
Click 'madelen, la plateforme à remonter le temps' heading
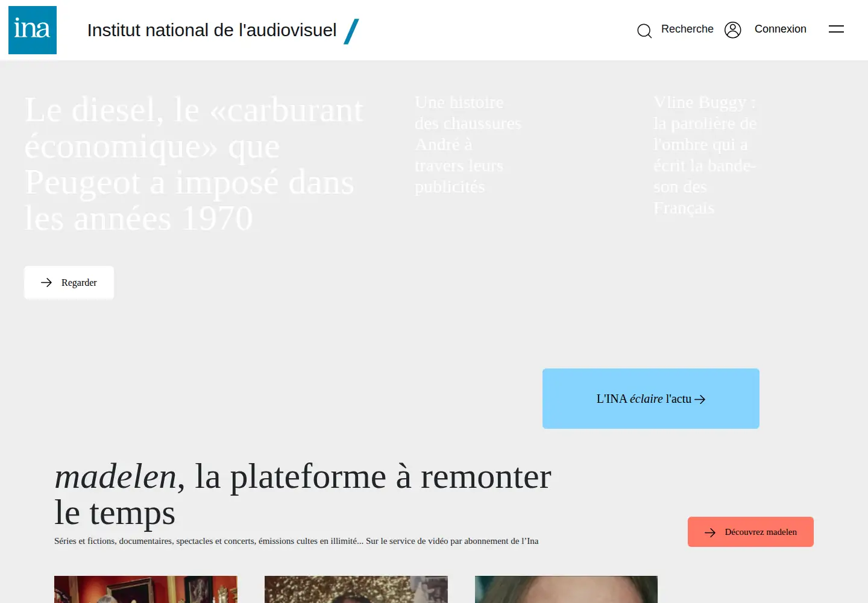[303, 494]
